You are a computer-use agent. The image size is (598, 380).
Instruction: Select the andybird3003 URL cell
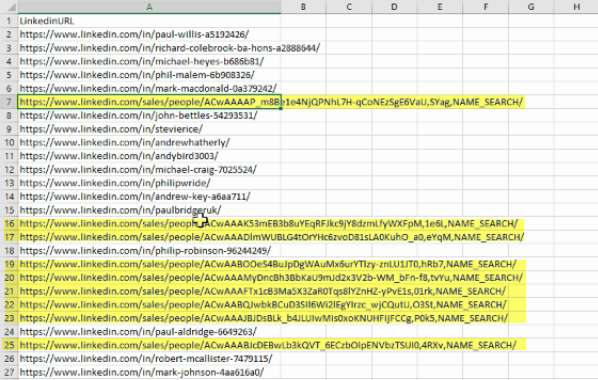pyautogui.click(x=149, y=156)
